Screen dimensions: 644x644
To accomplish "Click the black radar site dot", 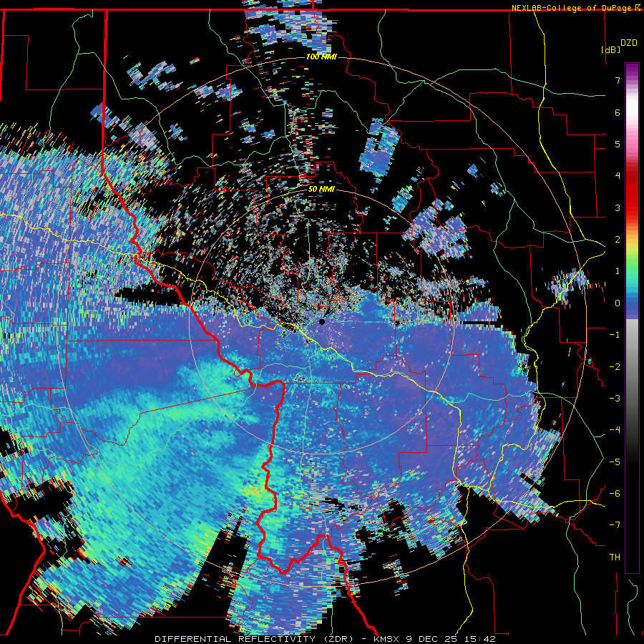I will tap(322, 321).
